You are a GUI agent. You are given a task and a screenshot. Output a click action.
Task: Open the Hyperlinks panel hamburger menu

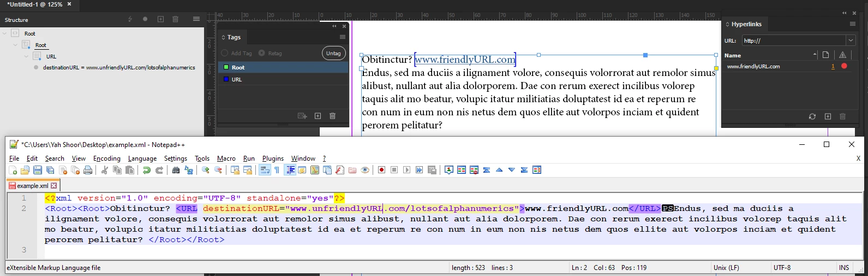pyautogui.click(x=853, y=24)
